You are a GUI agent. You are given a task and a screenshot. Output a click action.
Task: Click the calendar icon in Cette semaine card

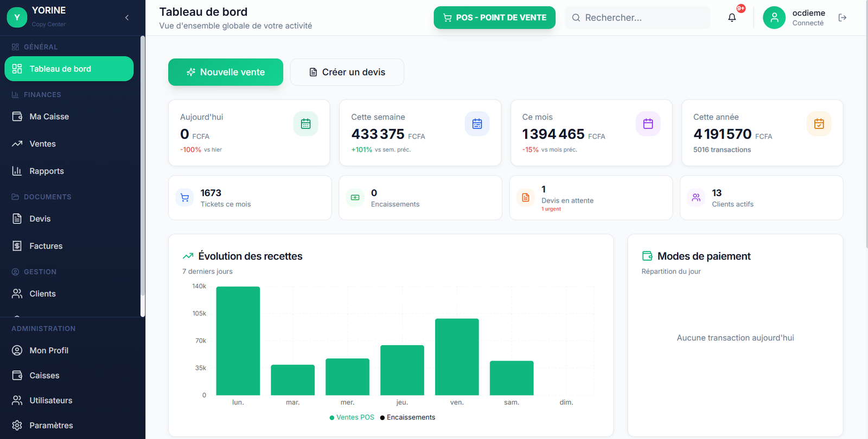[477, 124]
